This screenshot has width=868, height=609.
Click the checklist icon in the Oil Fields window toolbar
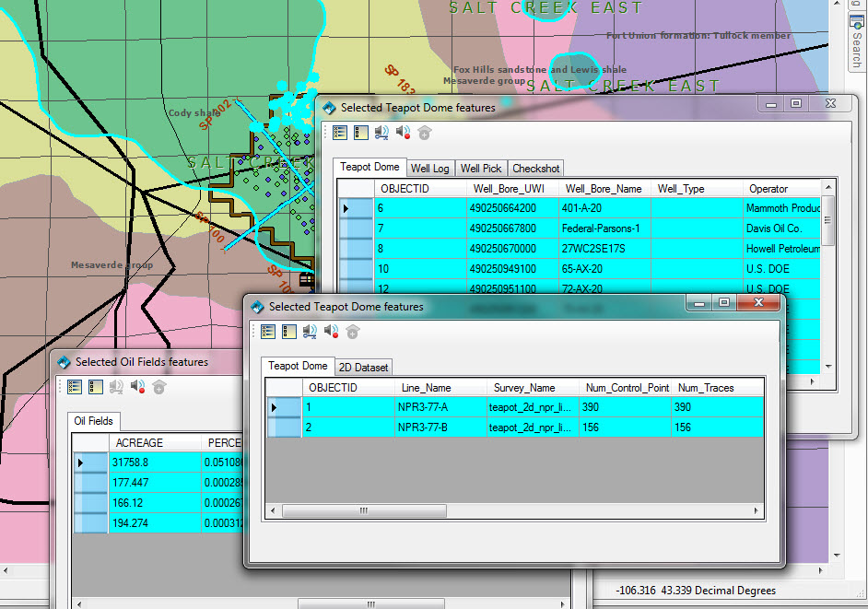[x=75, y=387]
